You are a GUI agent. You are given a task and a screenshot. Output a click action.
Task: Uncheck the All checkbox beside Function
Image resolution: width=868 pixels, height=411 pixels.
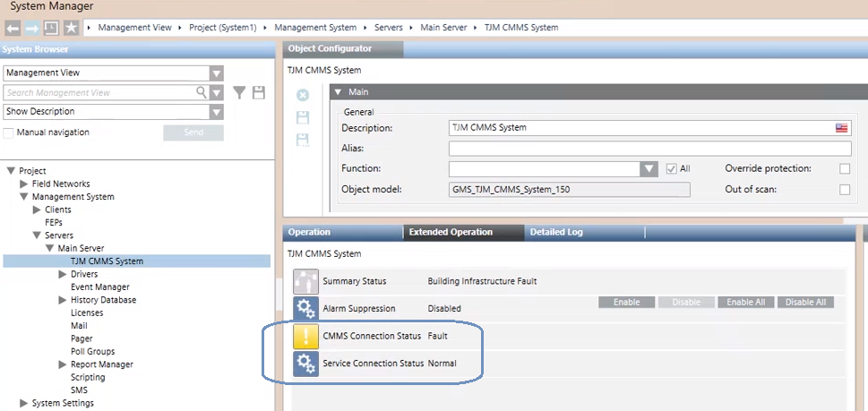click(x=672, y=168)
